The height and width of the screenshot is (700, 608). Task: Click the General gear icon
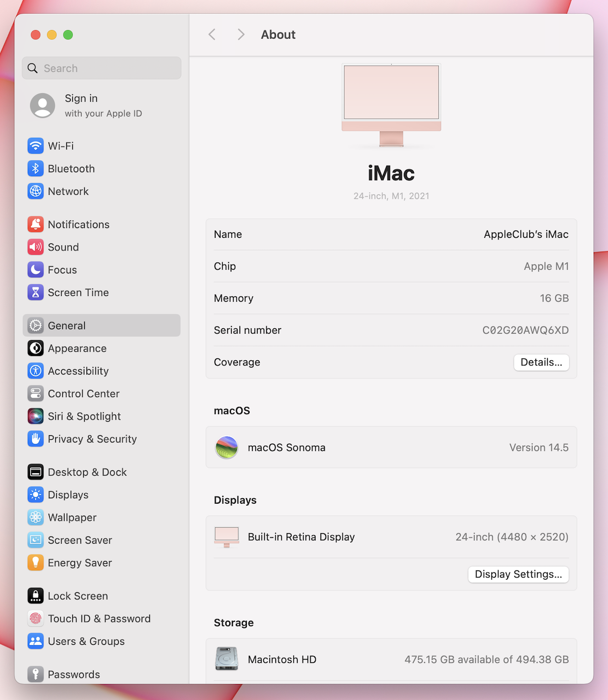(36, 325)
